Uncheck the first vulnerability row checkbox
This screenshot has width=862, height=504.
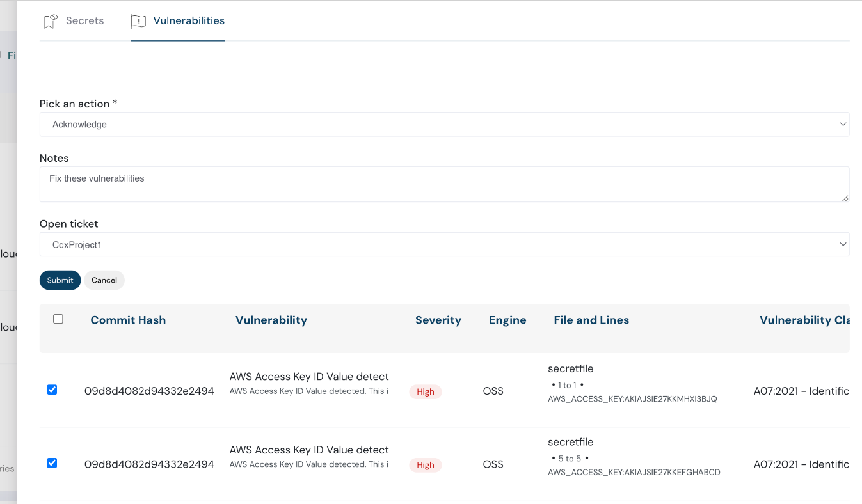(x=52, y=390)
